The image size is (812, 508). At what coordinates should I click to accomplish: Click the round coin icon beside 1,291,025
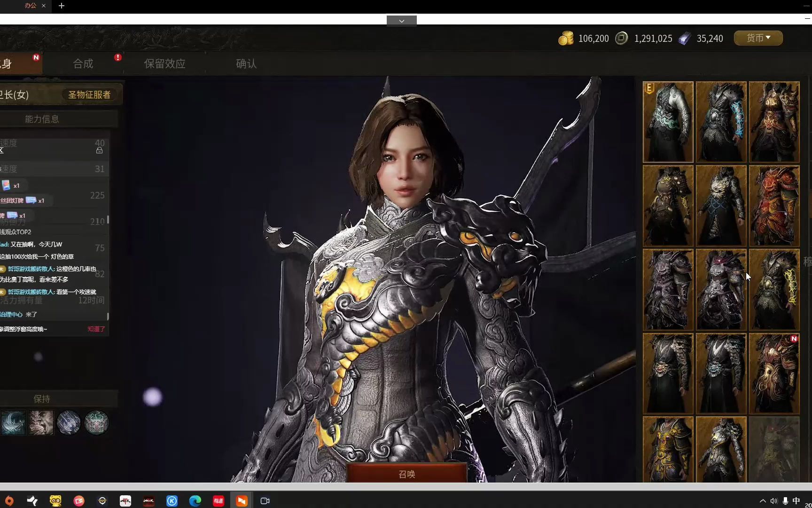[621, 38]
